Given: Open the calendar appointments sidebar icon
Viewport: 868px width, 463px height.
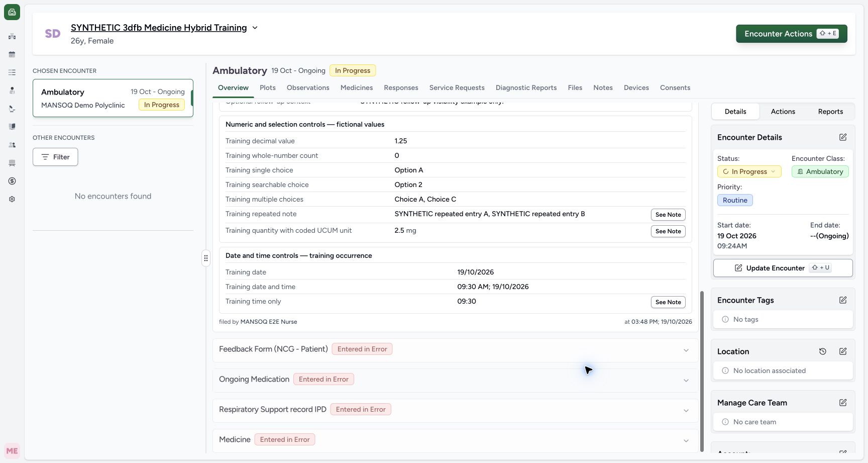Looking at the screenshot, I should pos(12,54).
